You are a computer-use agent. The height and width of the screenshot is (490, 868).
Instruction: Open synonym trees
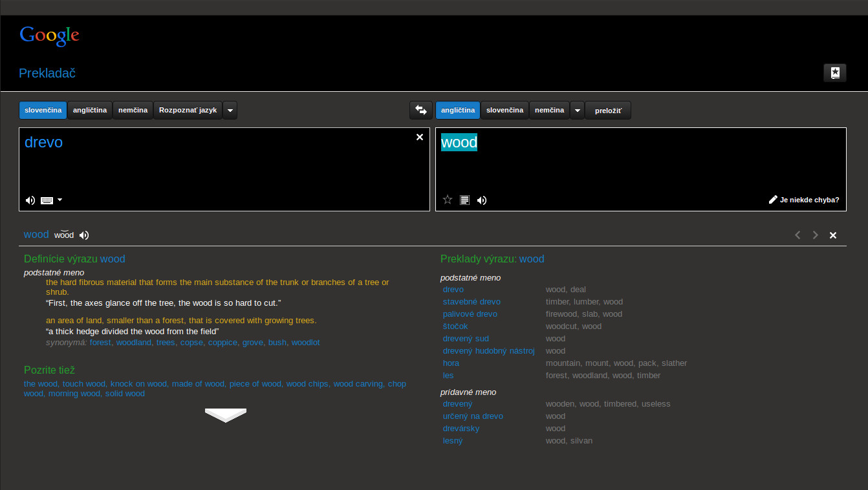tap(166, 343)
